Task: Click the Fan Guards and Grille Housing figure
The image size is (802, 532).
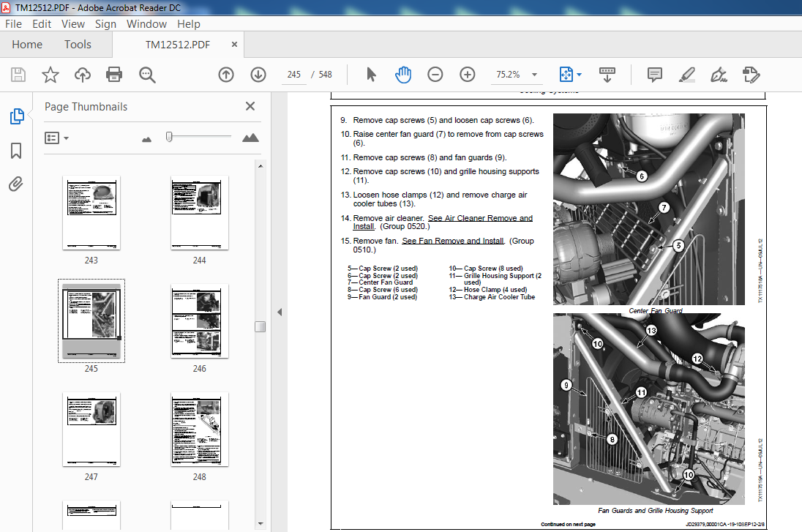Action: (648, 409)
